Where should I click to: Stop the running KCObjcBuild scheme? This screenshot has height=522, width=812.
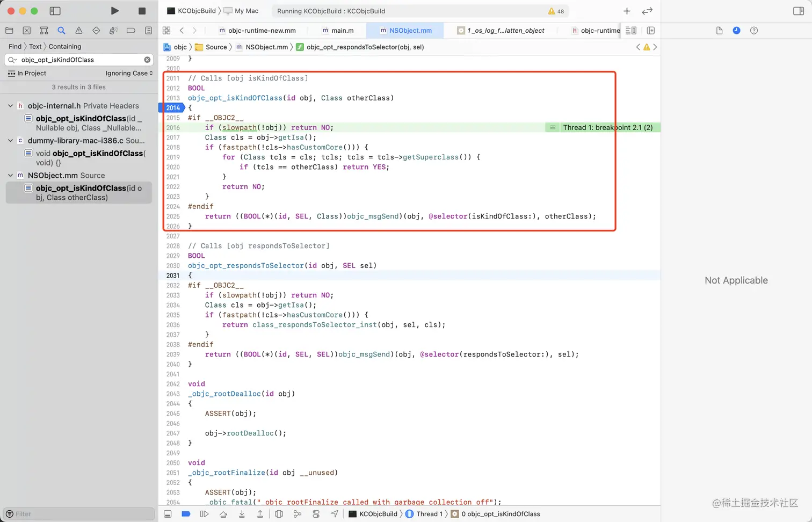[x=142, y=11]
